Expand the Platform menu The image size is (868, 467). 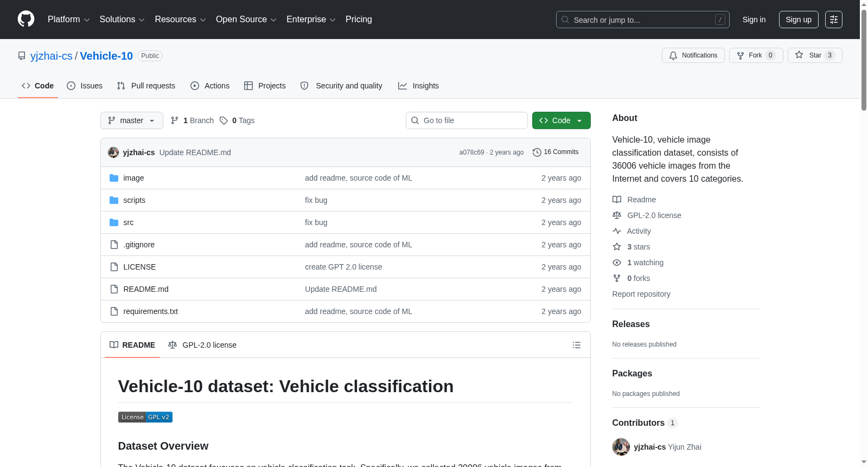[x=69, y=20]
